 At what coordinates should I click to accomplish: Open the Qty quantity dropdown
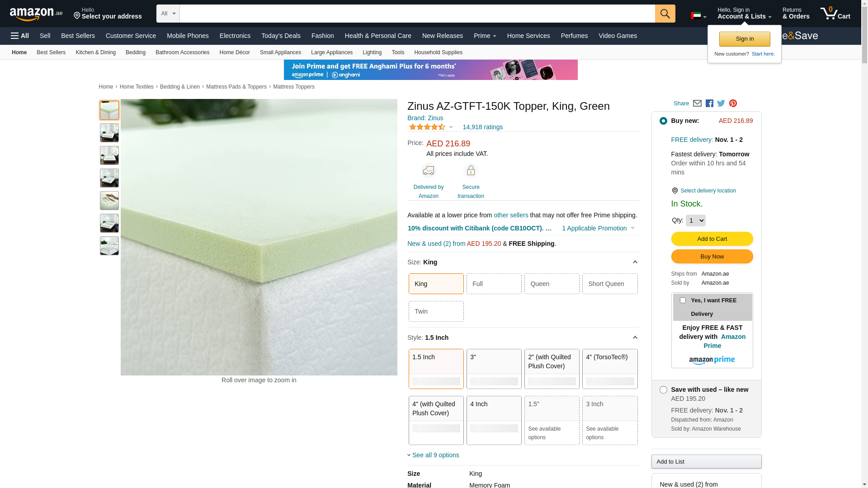(x=695, y=221)
